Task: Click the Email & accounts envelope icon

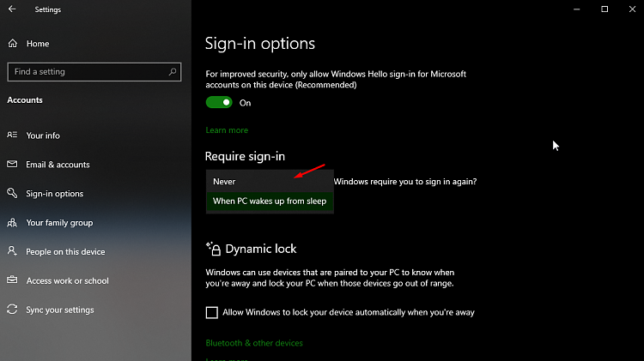Action: 12,164
